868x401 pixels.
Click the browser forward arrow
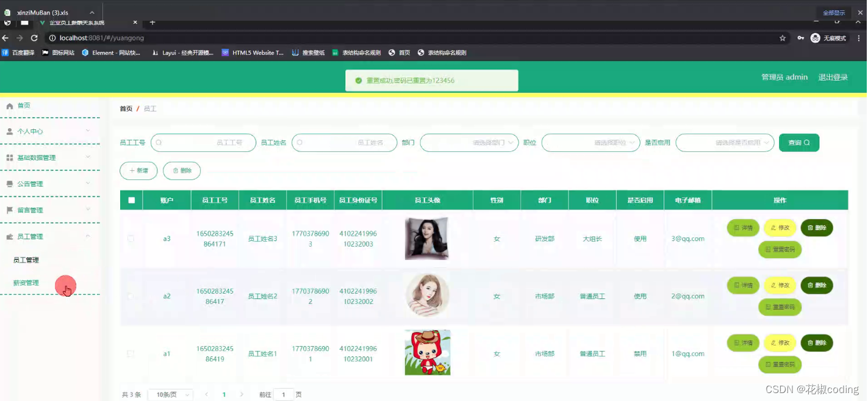coord(20,38)
